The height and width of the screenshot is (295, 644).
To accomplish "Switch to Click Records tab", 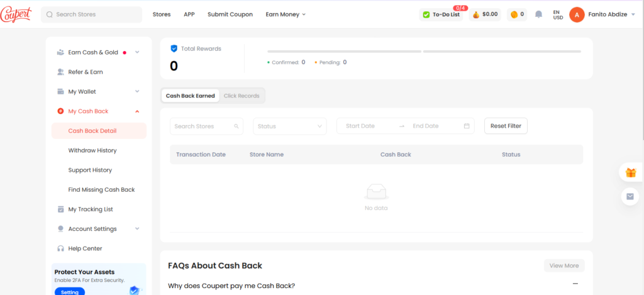I will tap(241, 96).
